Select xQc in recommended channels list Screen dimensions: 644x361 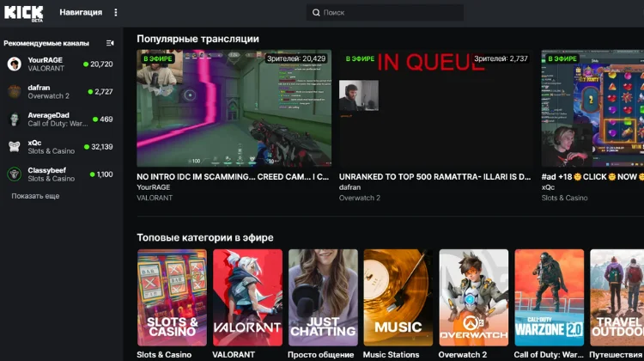[60, 147]
